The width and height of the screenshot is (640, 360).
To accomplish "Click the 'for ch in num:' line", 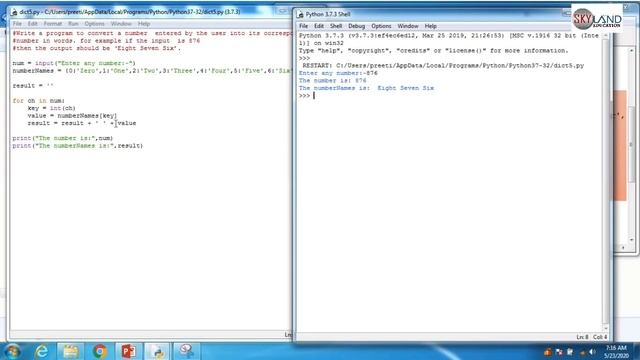I will pyautogui.click(x=38, y=101).
